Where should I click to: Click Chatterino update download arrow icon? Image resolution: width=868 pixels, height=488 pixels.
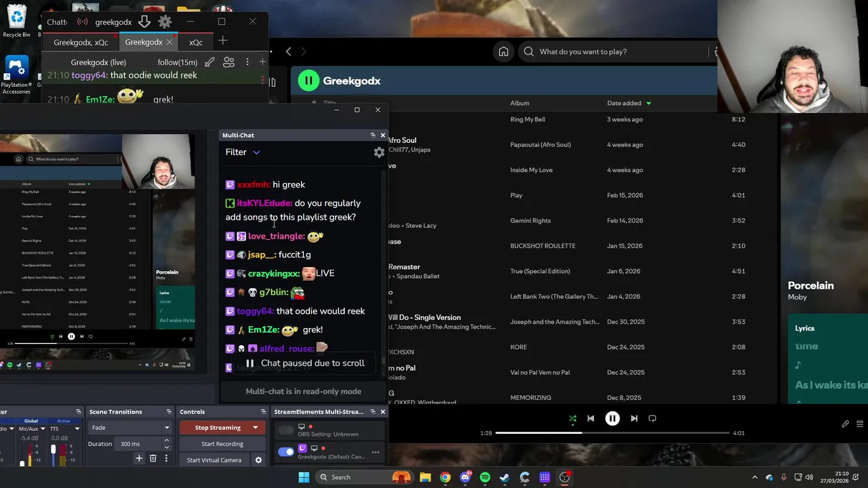[144, 22]
